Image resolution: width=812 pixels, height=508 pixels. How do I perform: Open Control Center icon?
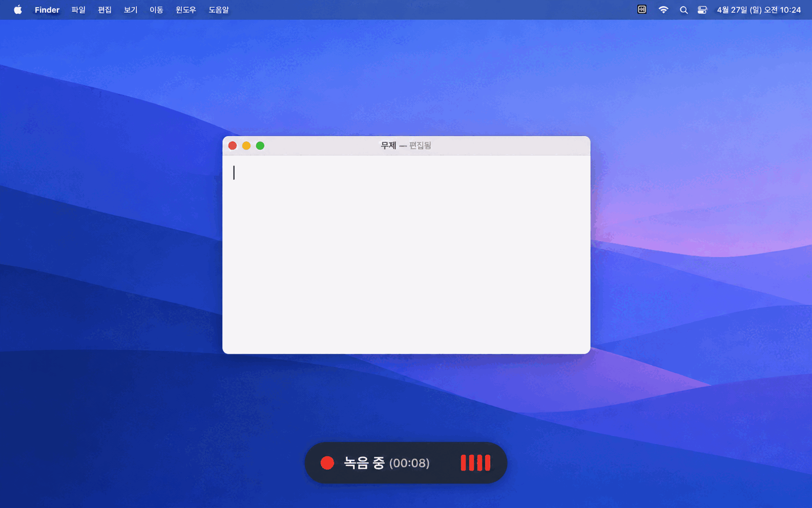click(x=702, y=10)
